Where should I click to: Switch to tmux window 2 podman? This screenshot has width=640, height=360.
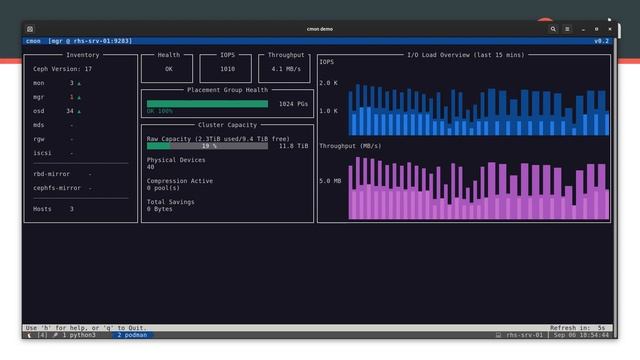tap(132, 335)
